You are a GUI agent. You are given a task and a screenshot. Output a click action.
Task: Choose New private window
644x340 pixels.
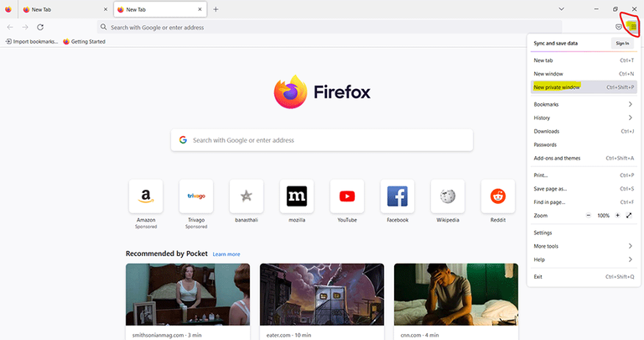584,87
